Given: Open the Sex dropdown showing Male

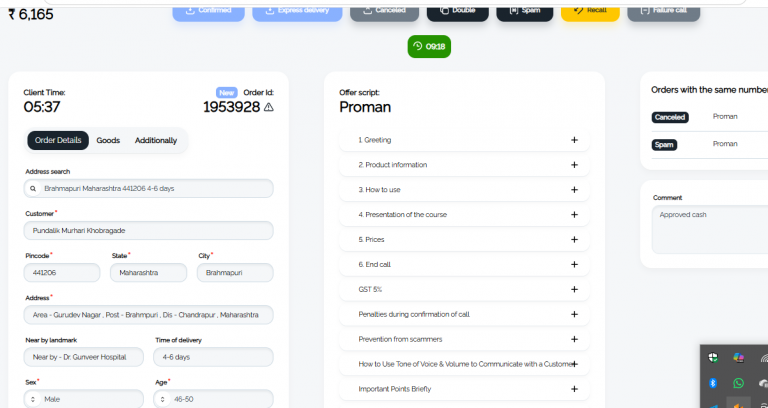Looking at the screenshot, I should point(84,399).
